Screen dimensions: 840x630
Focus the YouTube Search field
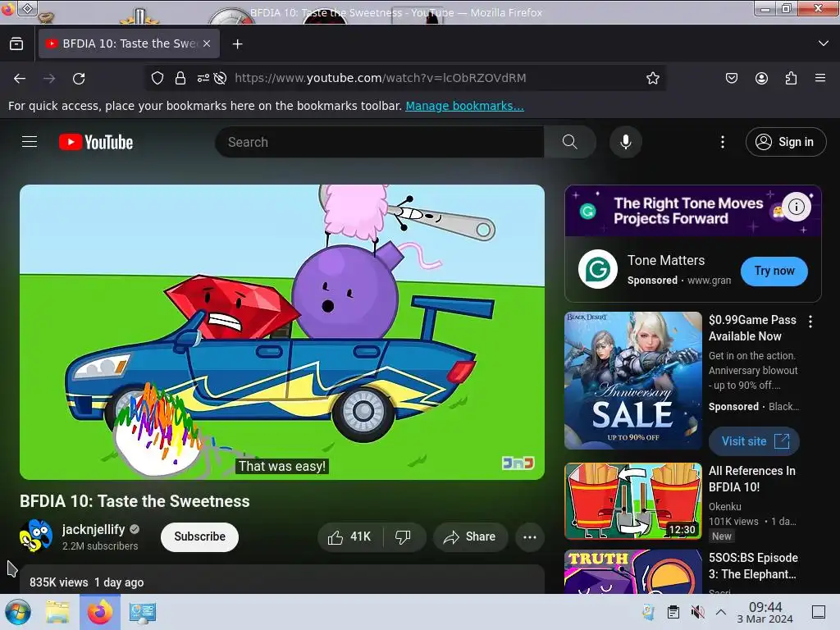379,142
